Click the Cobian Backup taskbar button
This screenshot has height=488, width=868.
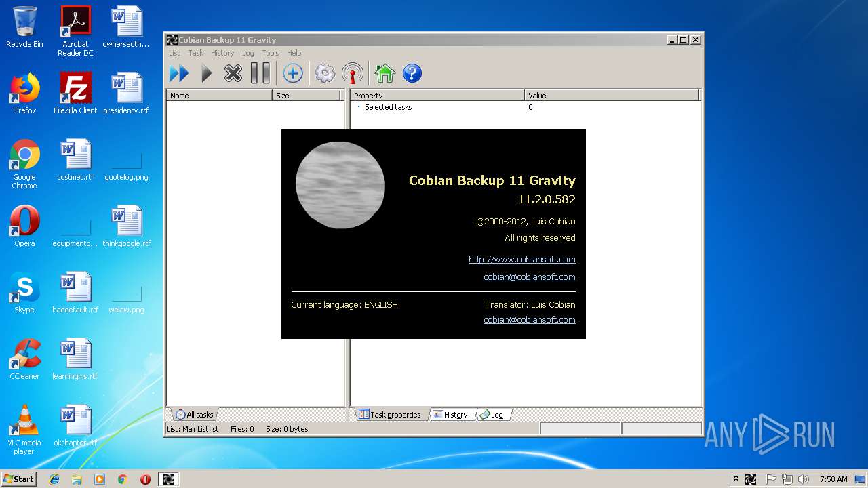click(168, 479)
